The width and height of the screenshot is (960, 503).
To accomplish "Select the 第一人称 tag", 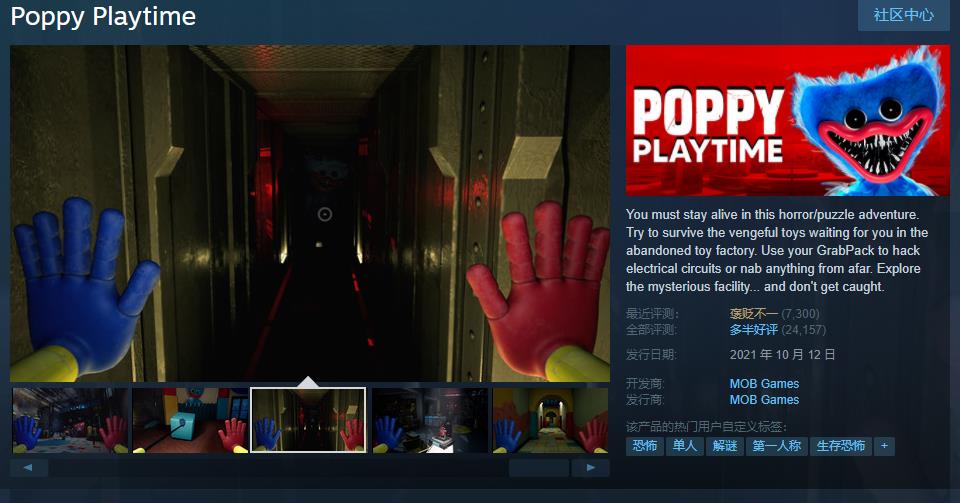I will point(777,446).
